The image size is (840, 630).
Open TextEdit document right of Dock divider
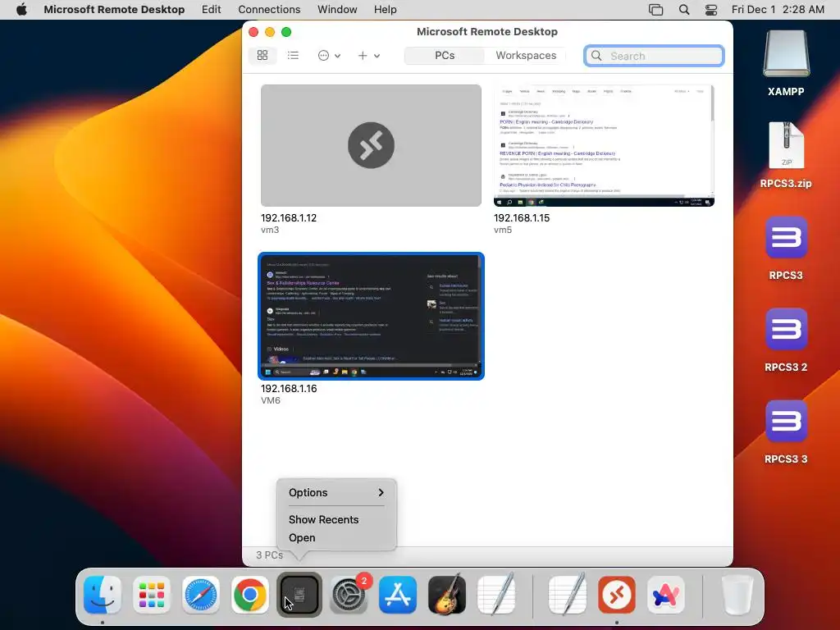[x=568, y=595]
